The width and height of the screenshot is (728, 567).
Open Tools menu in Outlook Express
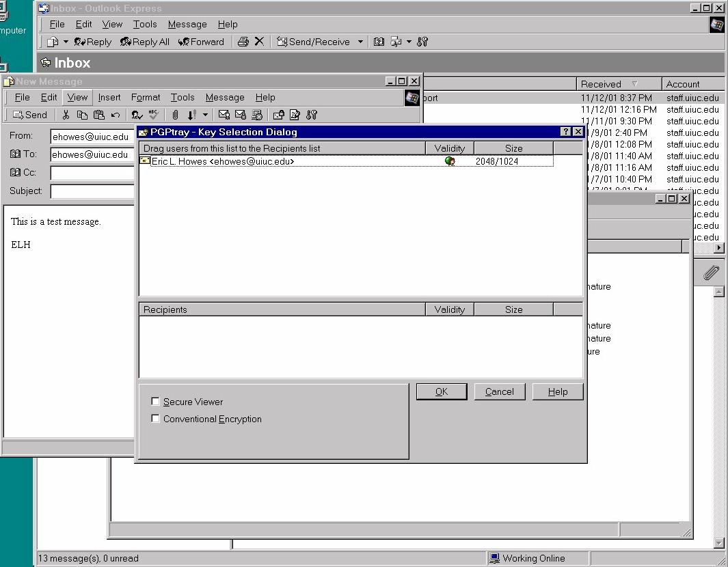145,24
